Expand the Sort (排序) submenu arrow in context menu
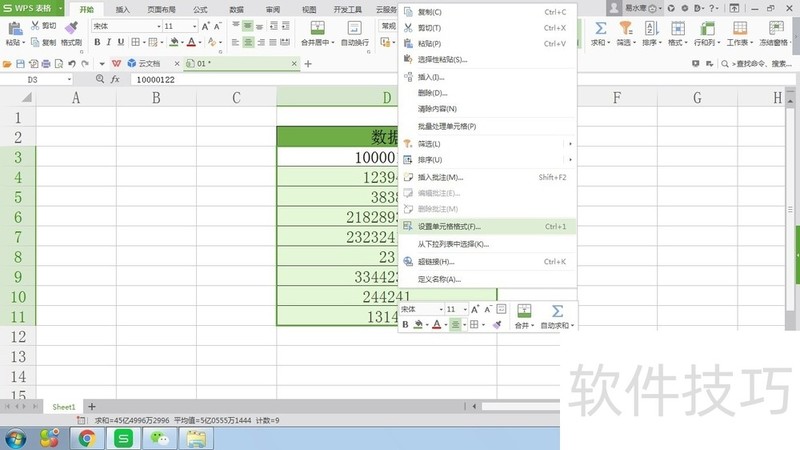800x450 pixels. coord(570,160)
